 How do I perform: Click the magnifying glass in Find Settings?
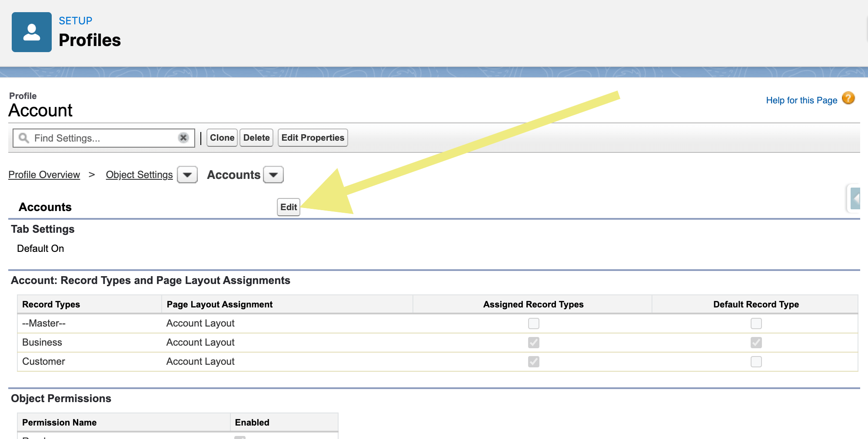[24, 138]
